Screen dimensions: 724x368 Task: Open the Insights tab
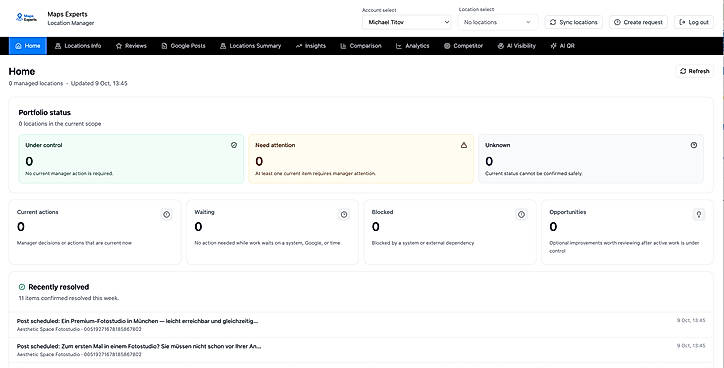(x=311, y=46)
